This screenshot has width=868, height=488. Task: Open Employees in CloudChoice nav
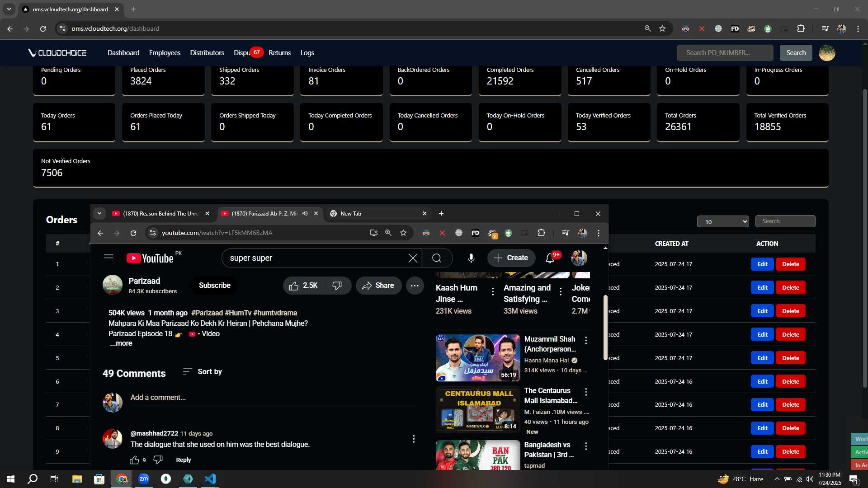[165, 53]
